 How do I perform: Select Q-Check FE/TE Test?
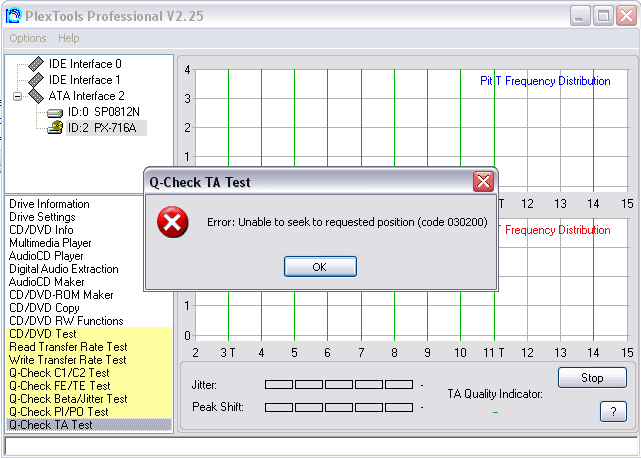(x=89, y=386)
